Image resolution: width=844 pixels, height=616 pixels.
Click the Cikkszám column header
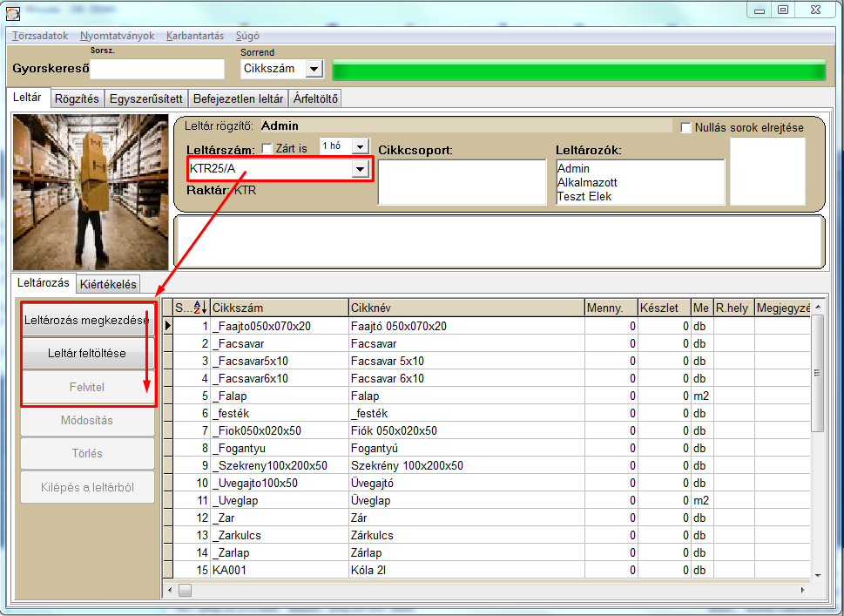pyautogui.click(x=280, y=308)
